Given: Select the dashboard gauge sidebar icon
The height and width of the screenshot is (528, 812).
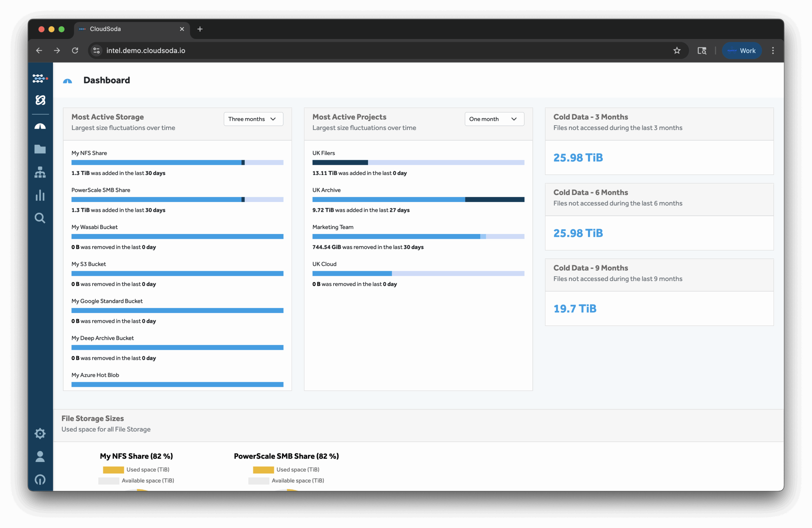Looking at the screenshot, I should 40,127.
